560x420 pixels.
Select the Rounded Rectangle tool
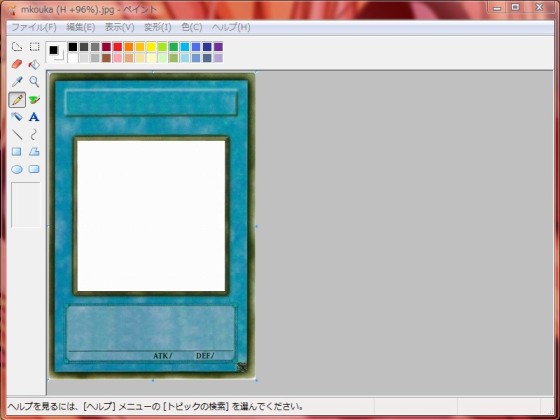(x=34, y=169)
